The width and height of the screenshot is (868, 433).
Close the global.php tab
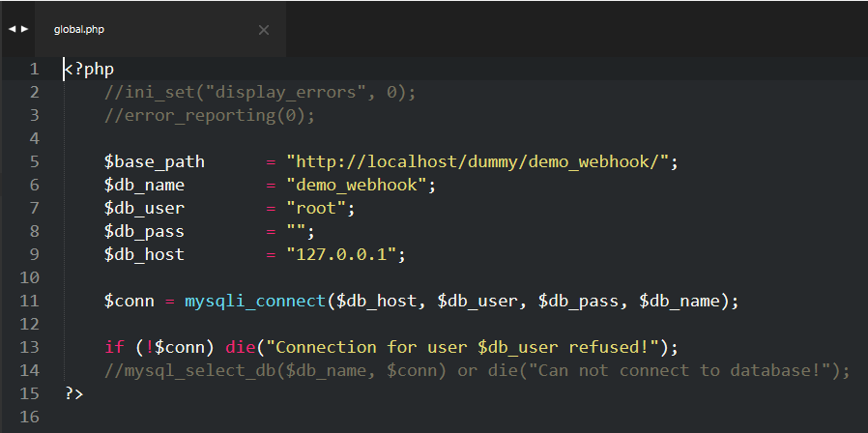[x=264, y=30]
